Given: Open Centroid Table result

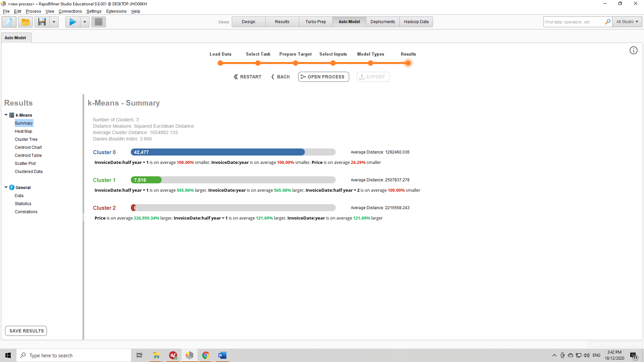Looking at the screenshot, I should coord(28,156).
